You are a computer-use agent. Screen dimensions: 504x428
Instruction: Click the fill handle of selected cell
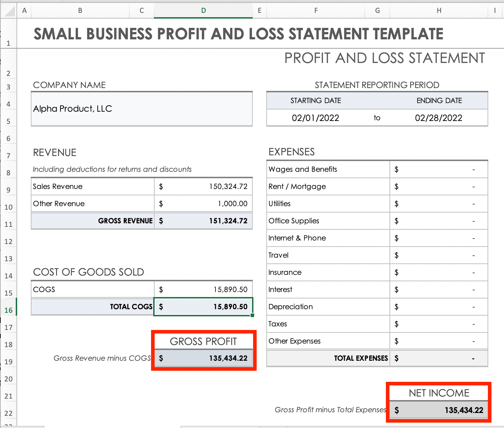pyautogui.click(x=253, y=315)
